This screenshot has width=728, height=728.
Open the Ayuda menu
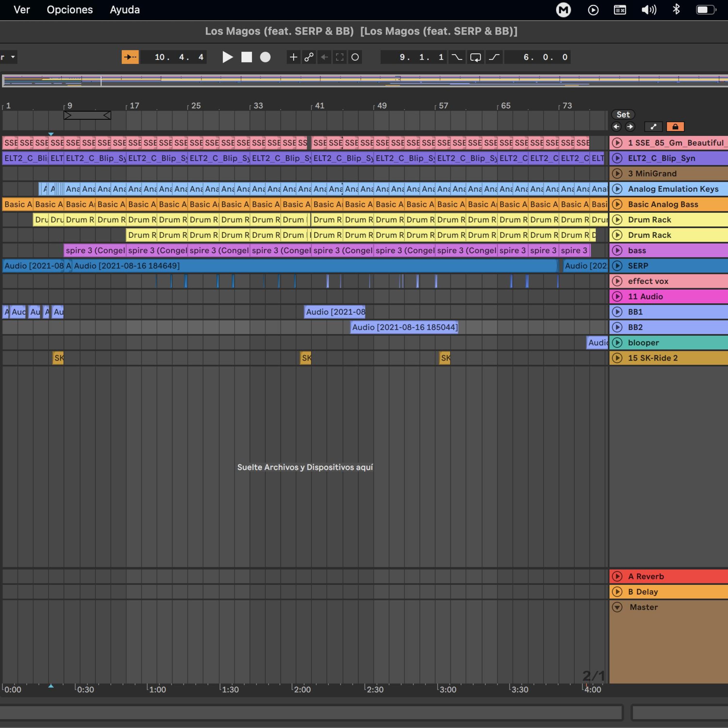(x=125, y=10)
